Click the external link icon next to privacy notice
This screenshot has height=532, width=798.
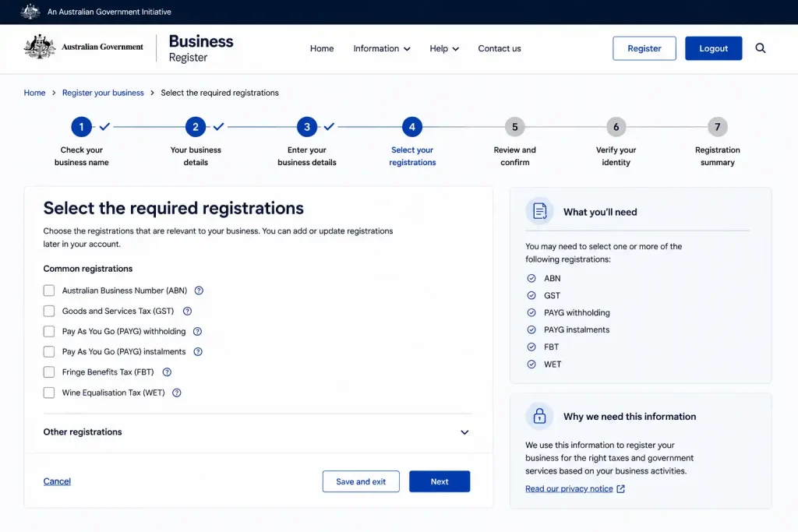[621, 488]
